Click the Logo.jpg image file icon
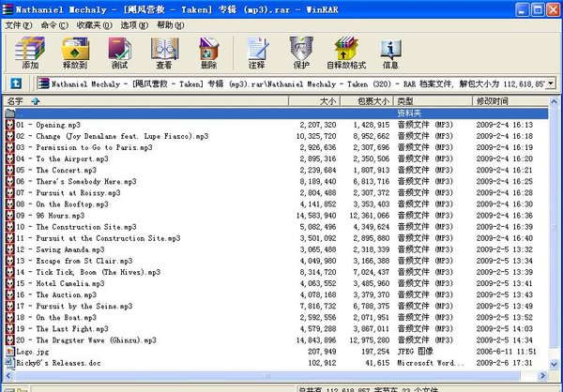 coord(10,352)
